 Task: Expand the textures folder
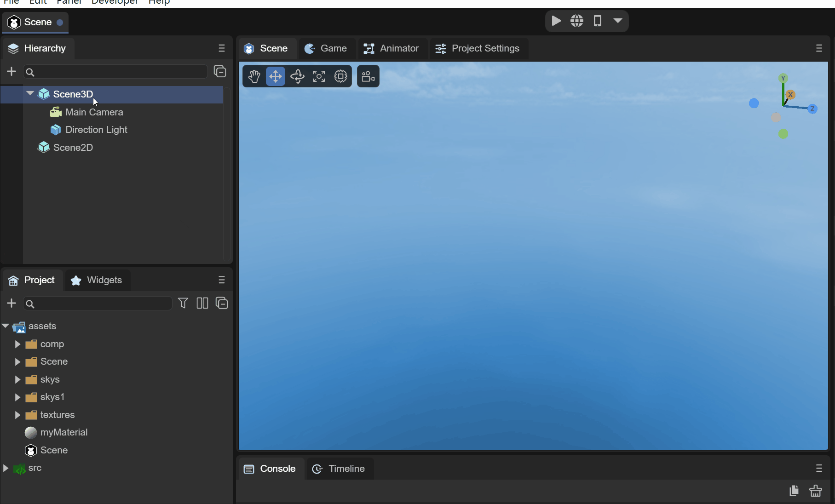pyautogui.click(x=17, y=415)
